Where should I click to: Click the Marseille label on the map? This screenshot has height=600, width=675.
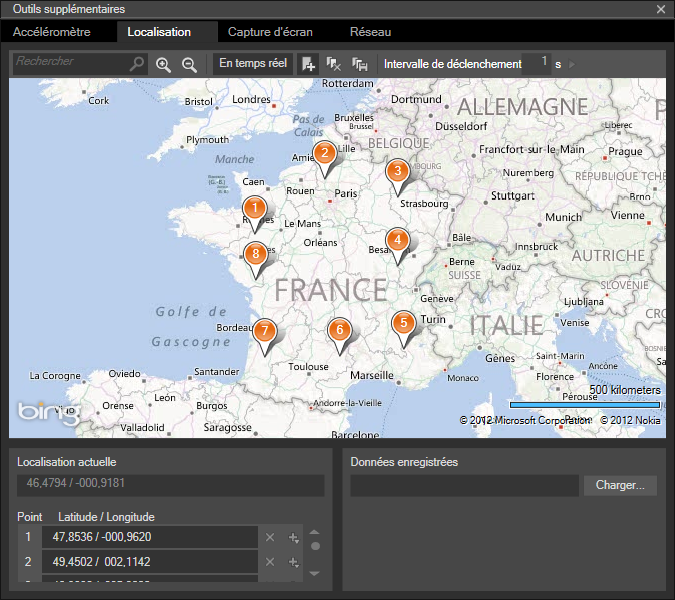[372, 375]
